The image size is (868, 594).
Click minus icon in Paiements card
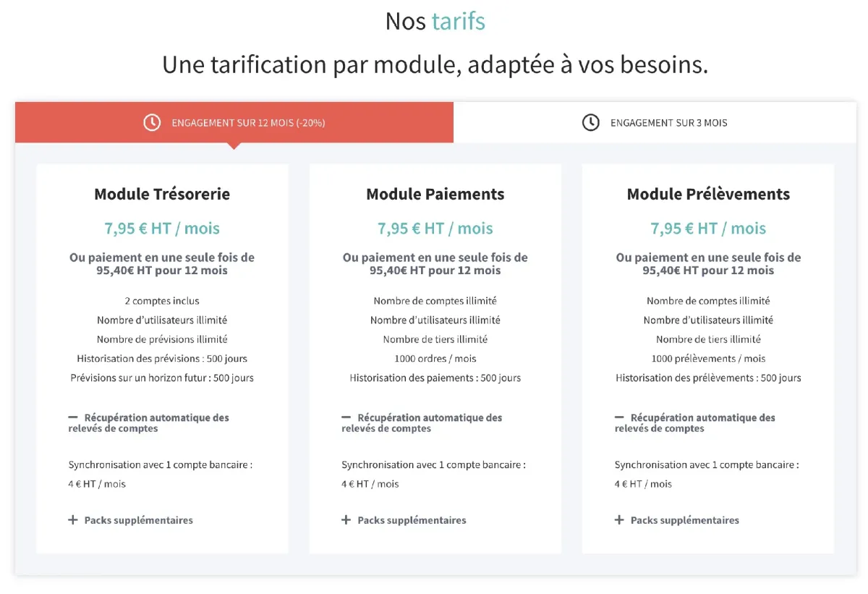pos(346,417)
